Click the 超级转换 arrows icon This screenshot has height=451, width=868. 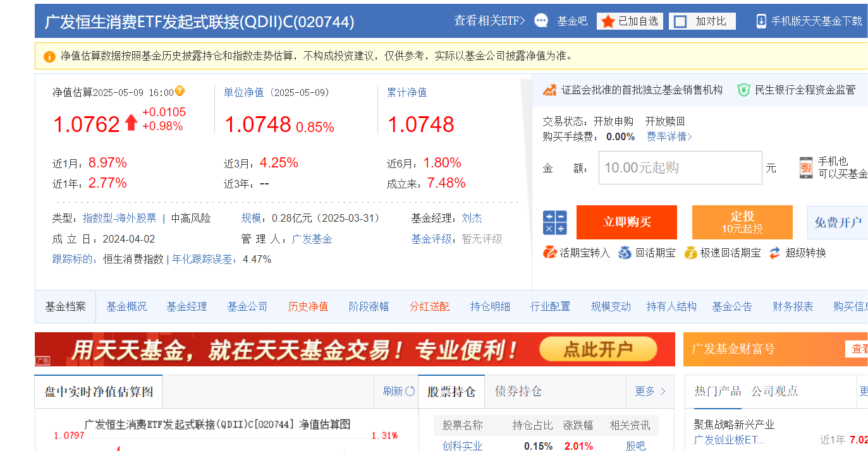(x=775, y=253)
